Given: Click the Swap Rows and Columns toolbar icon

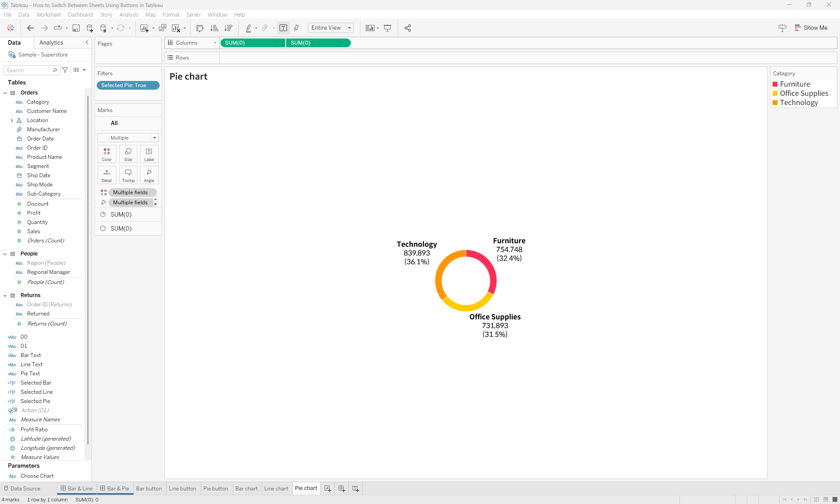Looking at the screenshot, I should coord(199,28).
